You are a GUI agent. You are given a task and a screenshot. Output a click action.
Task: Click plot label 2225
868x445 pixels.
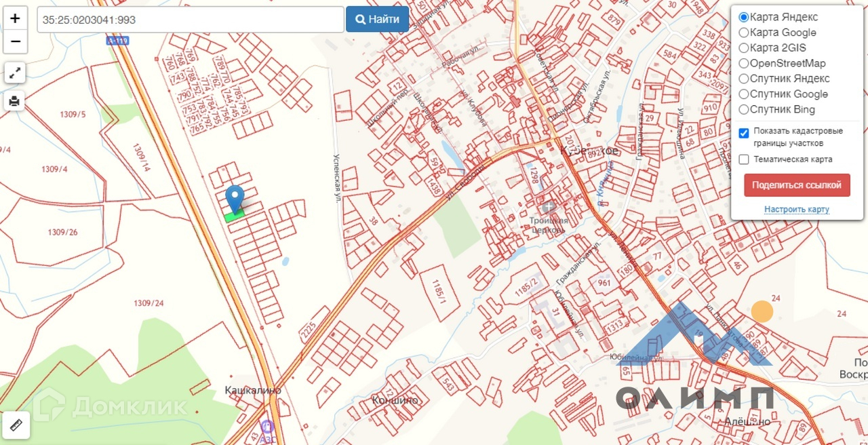click(309, 332)
